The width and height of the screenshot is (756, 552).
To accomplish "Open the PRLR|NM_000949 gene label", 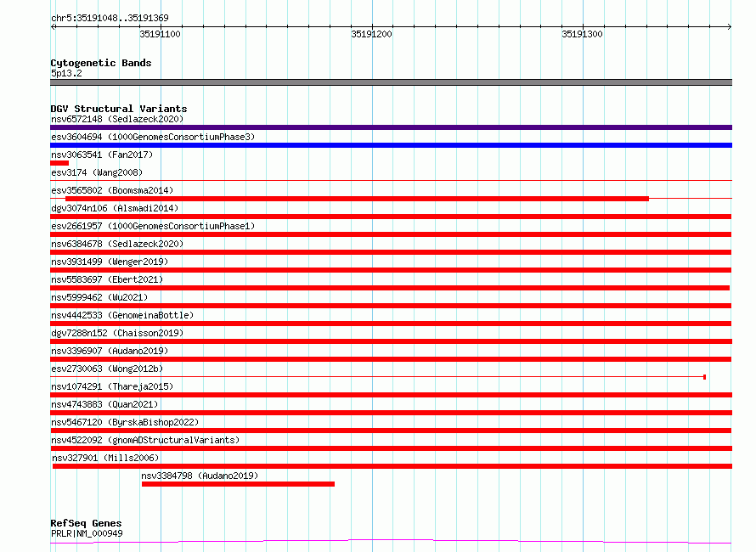I will coord(87,533).
